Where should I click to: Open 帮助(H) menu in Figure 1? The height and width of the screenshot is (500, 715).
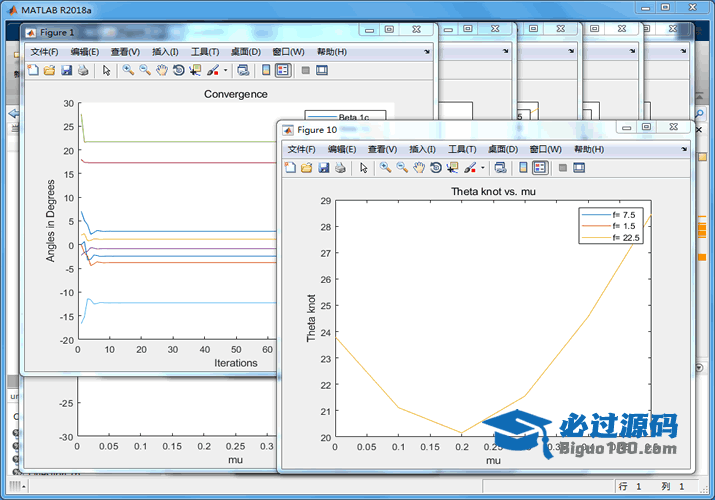click(332, 52)
